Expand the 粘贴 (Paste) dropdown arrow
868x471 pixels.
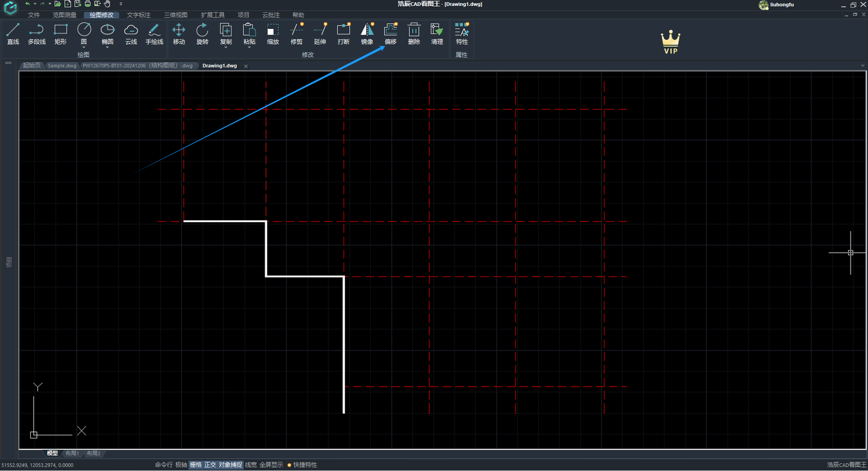(250, 48)
